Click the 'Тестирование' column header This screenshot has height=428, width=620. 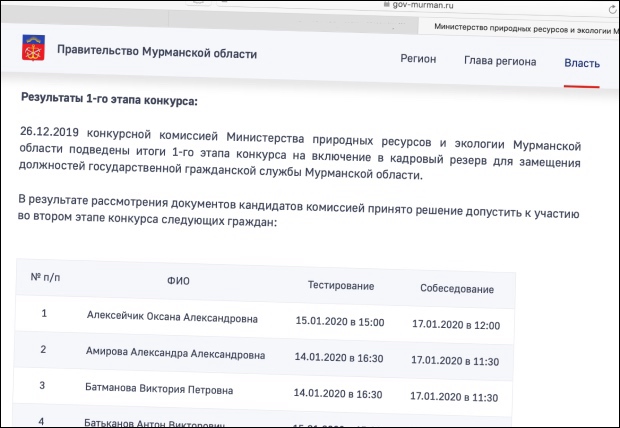tap(341, 286)
